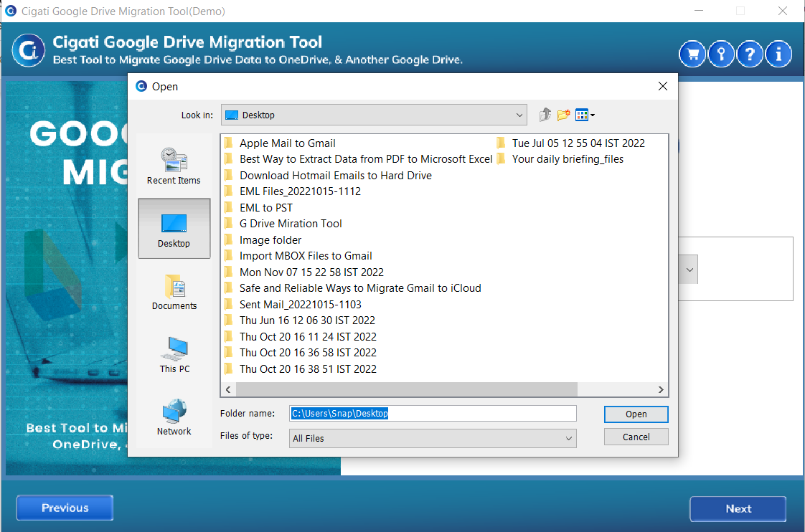Select Thu Oct 20 16 38 51 folder
This screenshot has height=532, width=805.
(x=301, y=369)
